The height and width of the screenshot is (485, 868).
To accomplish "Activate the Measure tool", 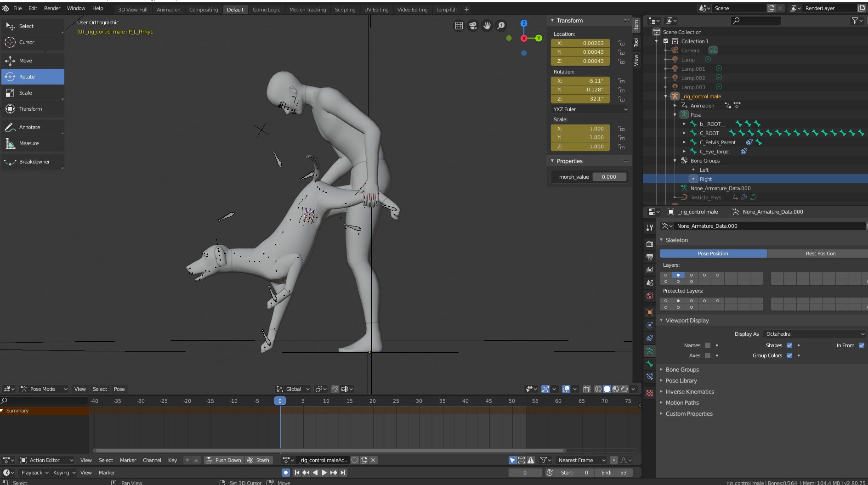I will 32,143.
